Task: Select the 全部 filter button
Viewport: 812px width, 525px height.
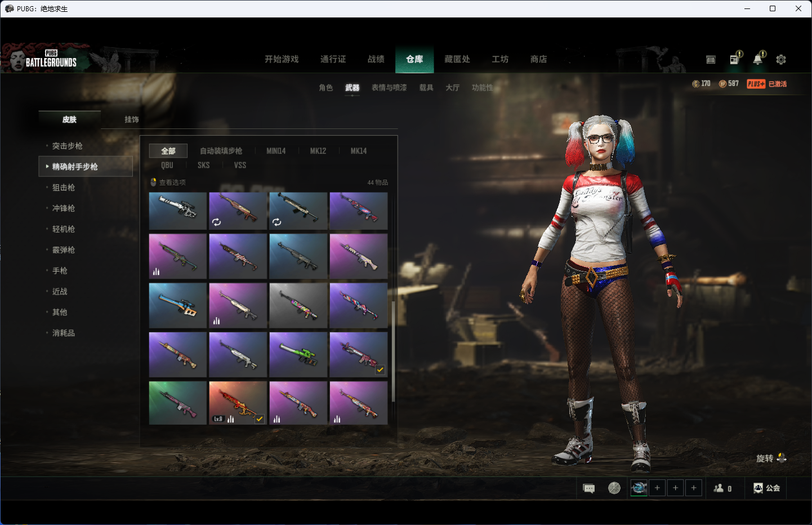Action: pyautogui.click(x=168, y=151)
